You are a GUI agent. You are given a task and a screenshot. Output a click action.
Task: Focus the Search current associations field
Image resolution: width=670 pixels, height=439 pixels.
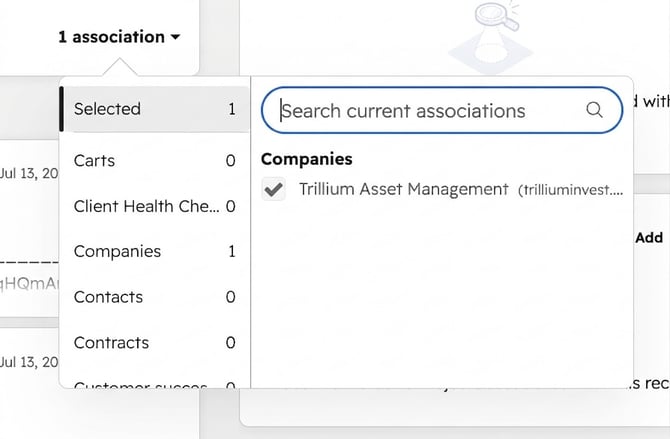point(442,110)
